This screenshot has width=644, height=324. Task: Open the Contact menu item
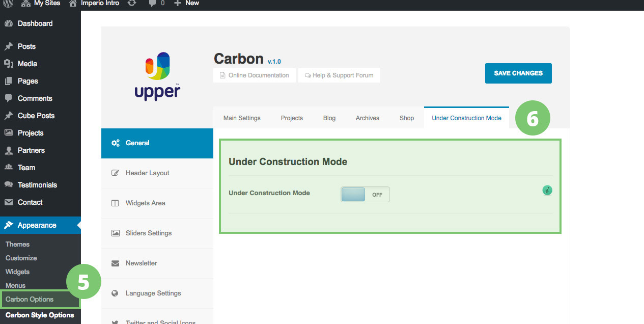(30, 202)
